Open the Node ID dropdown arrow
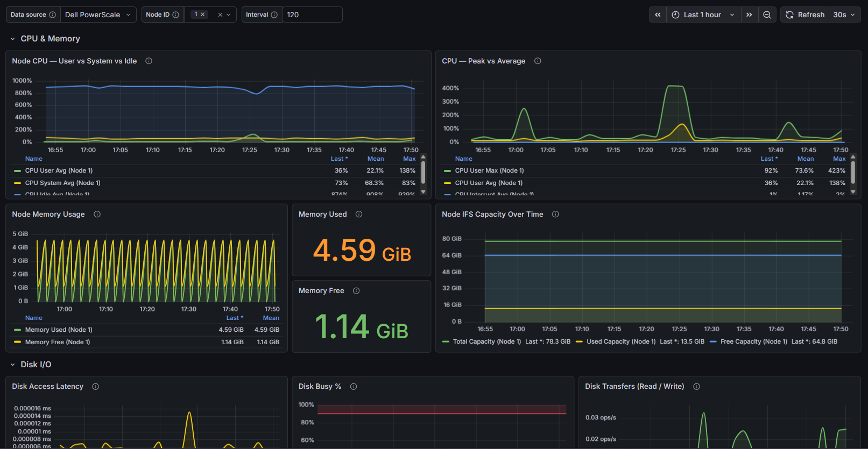 click(229, 15)
